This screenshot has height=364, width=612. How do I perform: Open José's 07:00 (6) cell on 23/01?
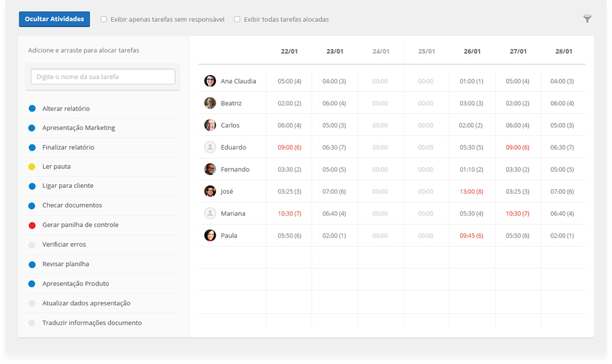pos(334,191)
